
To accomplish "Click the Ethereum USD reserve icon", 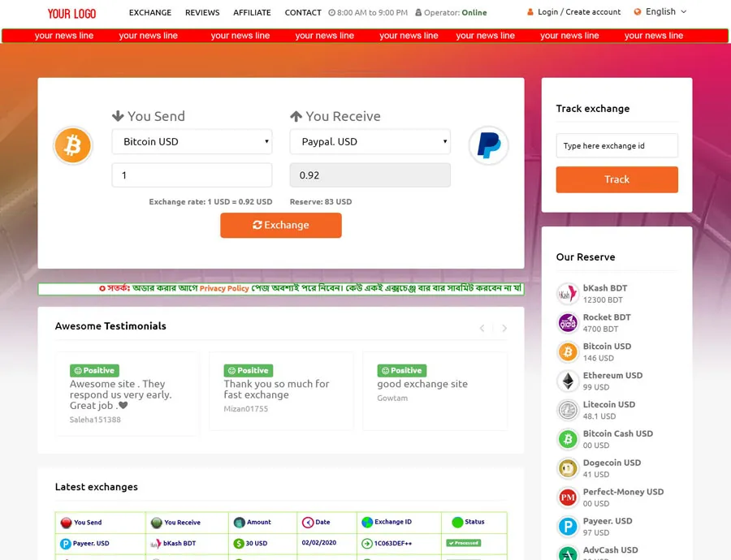I will (x=568, y=381).
